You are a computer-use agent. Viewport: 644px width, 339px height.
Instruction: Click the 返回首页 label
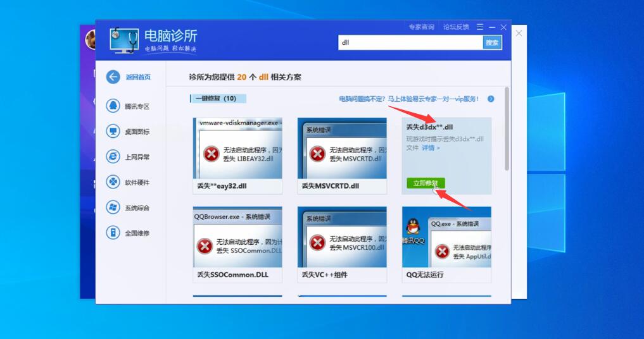pyautogui.click(x=138, y=77)
